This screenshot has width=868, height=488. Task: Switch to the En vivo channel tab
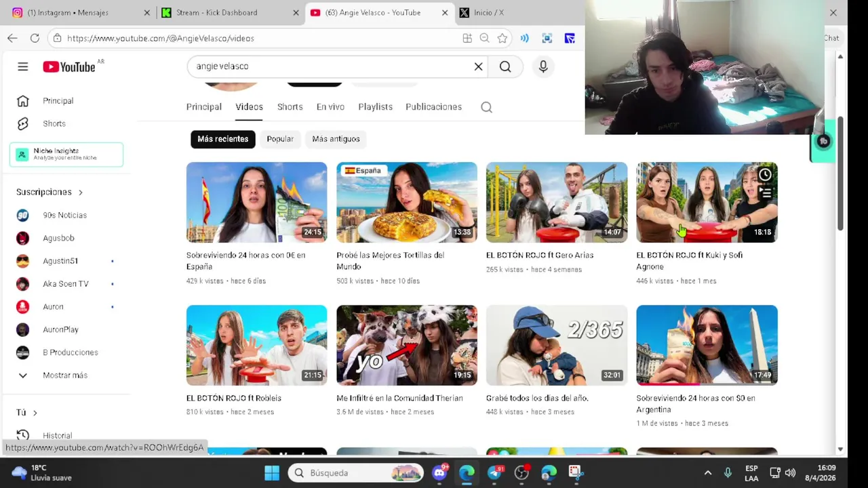tap(330, 107)
